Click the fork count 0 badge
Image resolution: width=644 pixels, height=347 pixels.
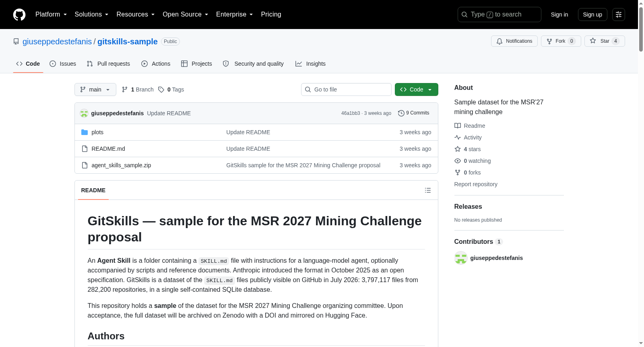[x=572, y=41]
